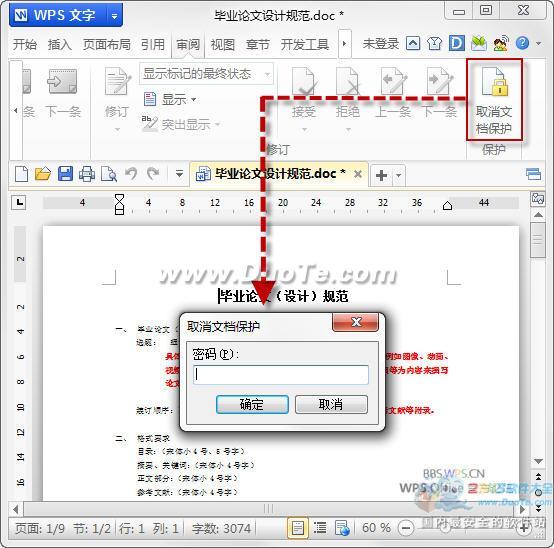The image size is (554, 548).
Task: Open the display-markup state dropdown
Action: (267, 74)
